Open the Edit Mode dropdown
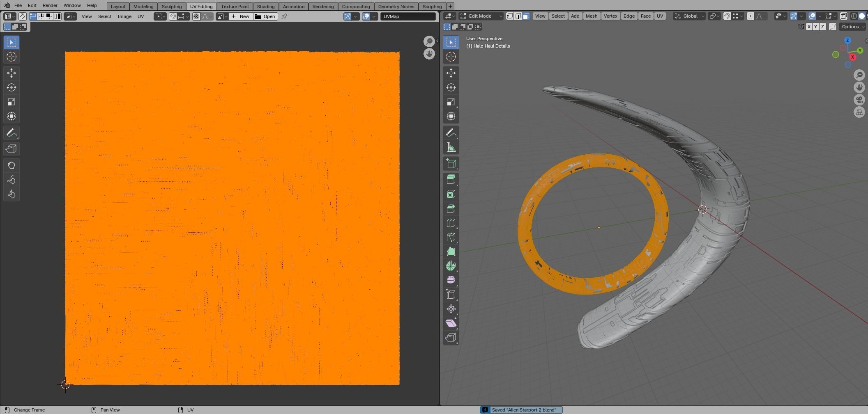 click(x=481, y=16)
